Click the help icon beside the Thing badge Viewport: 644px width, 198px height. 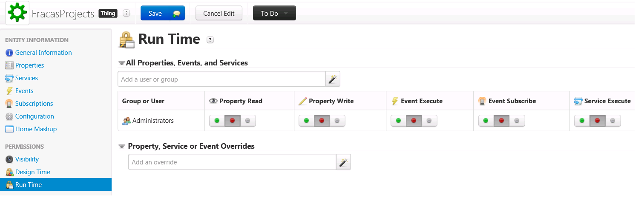pyautogui.click(x=126, y=13)
